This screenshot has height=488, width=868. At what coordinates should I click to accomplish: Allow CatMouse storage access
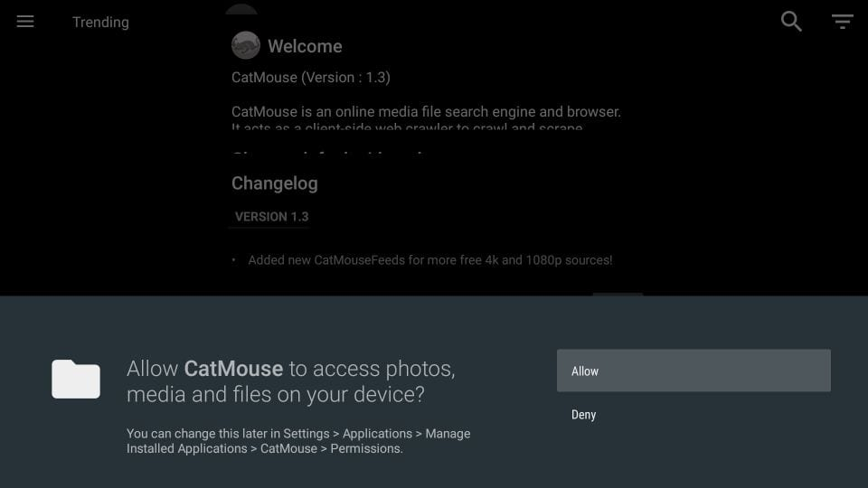coord(693,371)
